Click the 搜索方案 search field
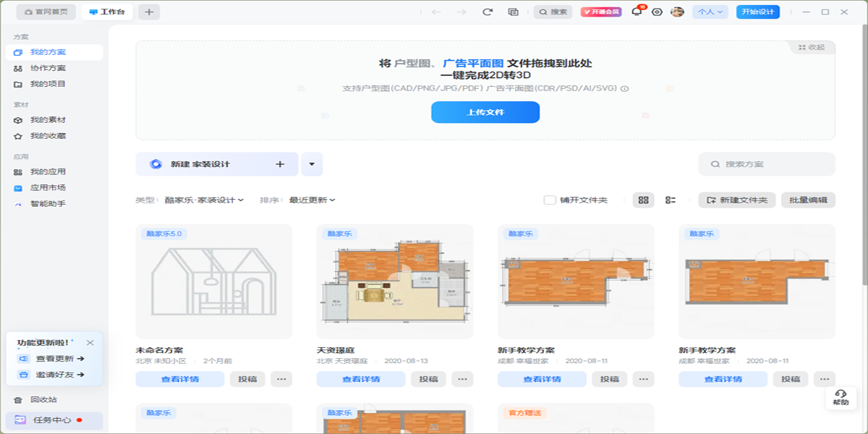 (x=767, y=164)
